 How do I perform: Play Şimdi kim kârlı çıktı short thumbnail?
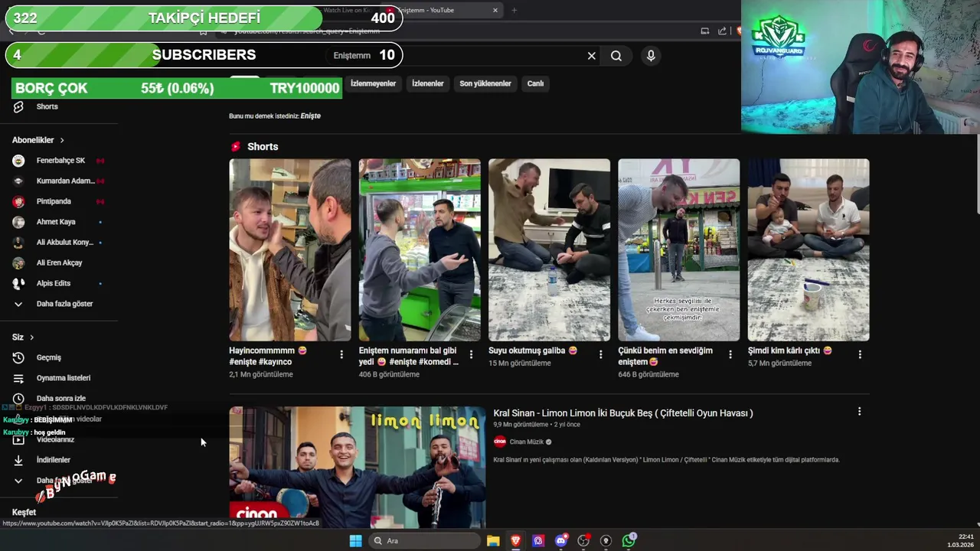(808, 249)
